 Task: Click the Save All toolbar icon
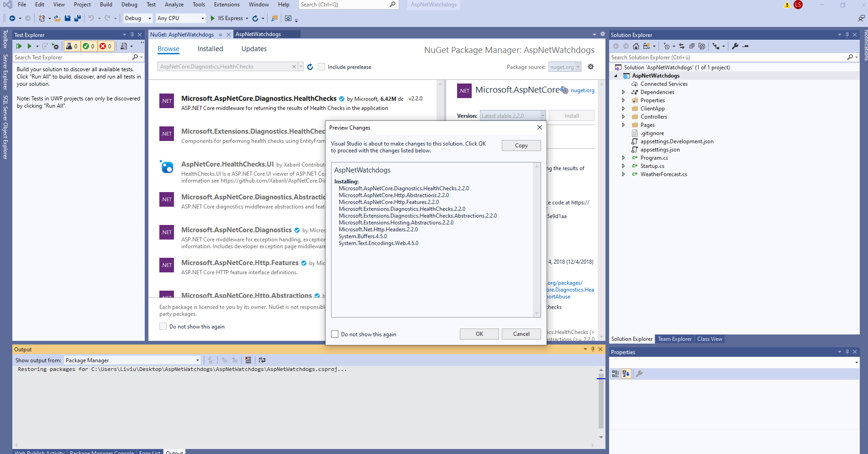click(x=77, y=18)
